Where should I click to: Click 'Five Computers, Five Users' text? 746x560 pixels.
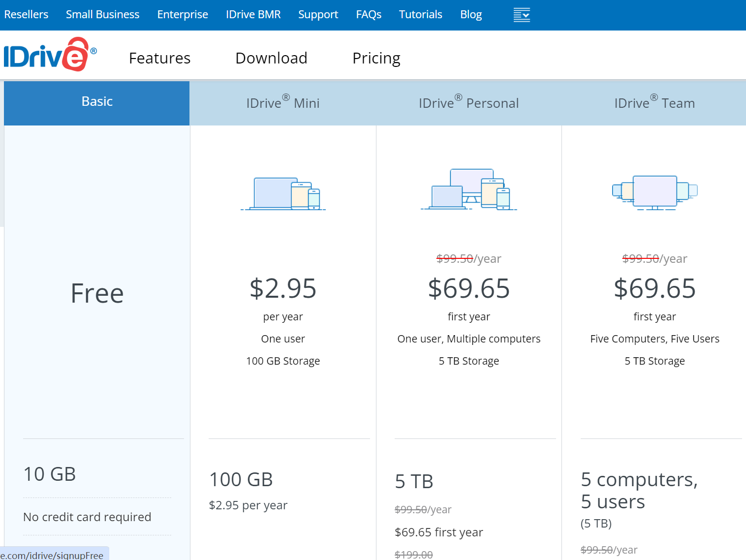click(x=655, y=339)
